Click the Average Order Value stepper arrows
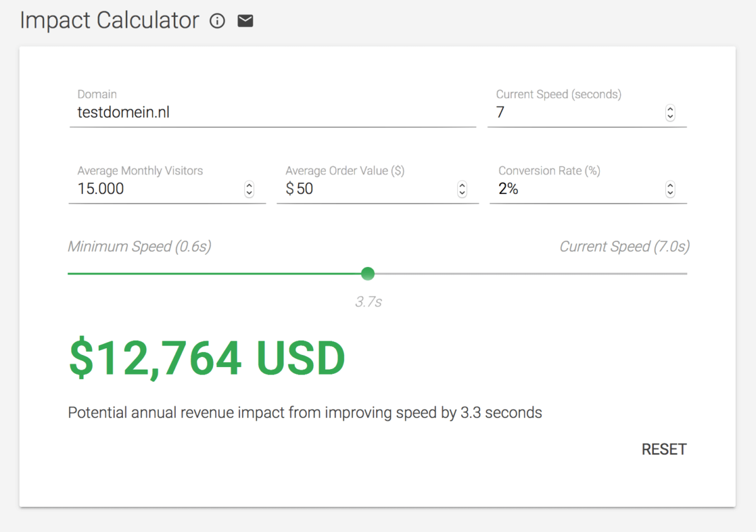Screen dimensions: 756x532 [x=462, y=189]
